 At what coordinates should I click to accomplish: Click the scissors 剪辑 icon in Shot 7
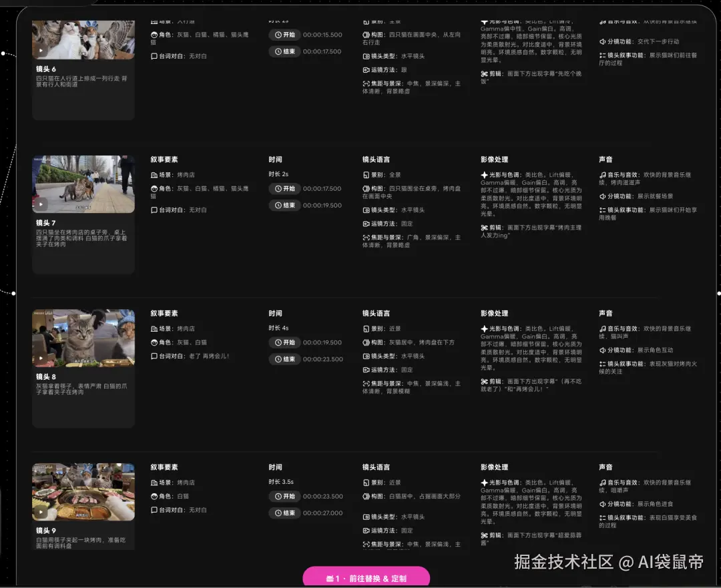click(x=484, y=228)
